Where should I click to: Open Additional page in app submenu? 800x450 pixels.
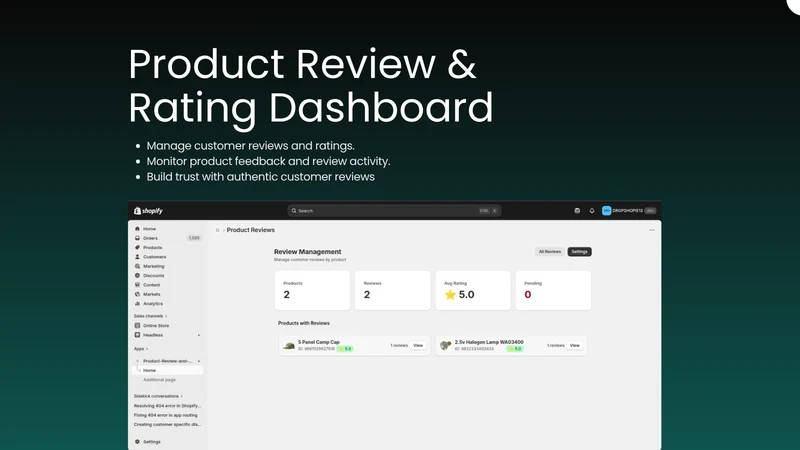pos(159,380)
